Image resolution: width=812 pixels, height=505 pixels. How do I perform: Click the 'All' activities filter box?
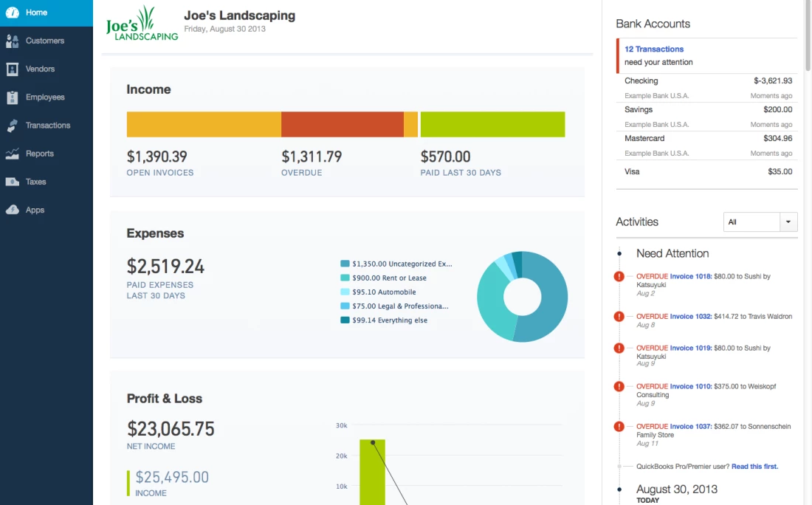pyautogui.click(x=751, y=221)
